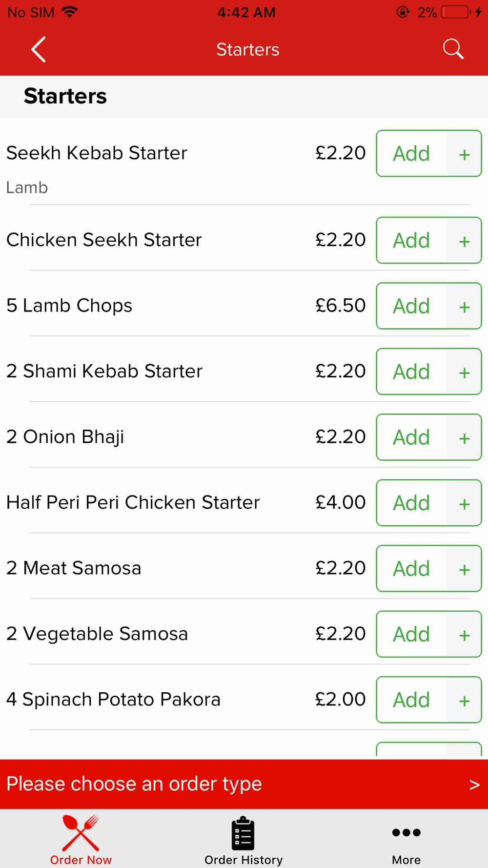This screenshot has height=868, width=488.
Task: Tap plus icon for 2 Onion Bhaji
Action: pos(464,437)
